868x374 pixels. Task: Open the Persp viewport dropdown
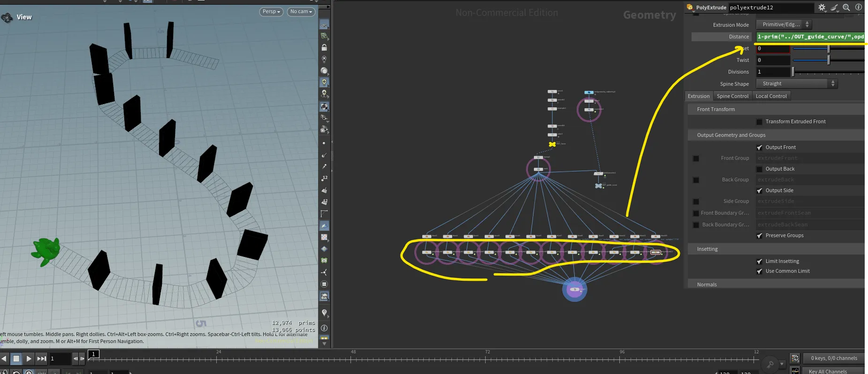[271, 12]
